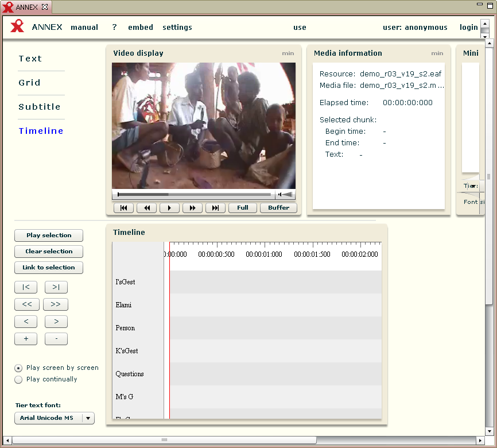Click the plus zoom button
This screenshot has width=497, height=448.
(26, 339)
